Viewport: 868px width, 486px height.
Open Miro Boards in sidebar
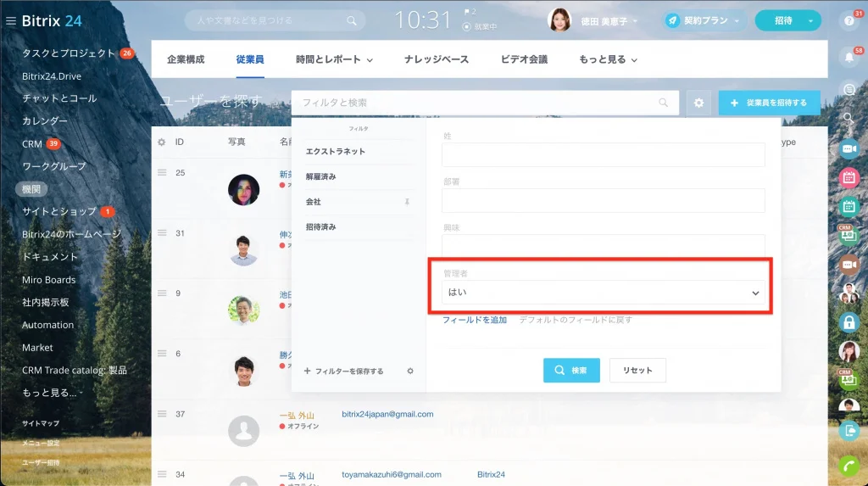[x=48, y=280]
